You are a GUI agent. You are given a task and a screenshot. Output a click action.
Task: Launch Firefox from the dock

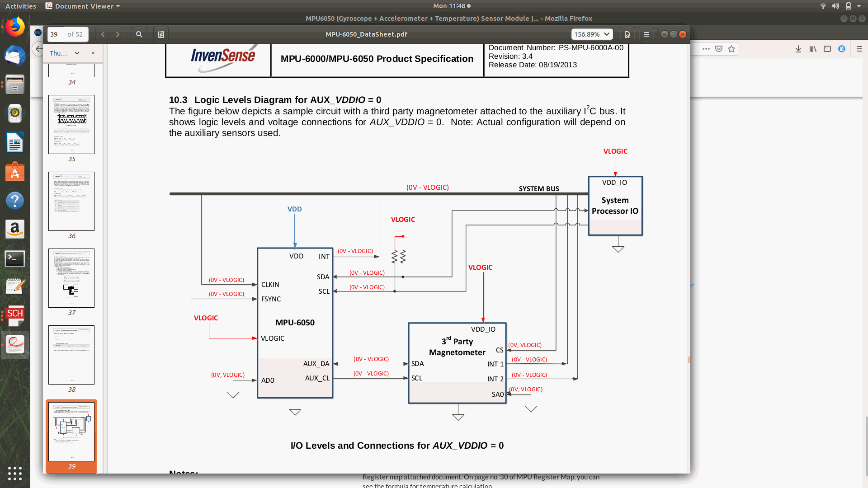click(15, 27)
